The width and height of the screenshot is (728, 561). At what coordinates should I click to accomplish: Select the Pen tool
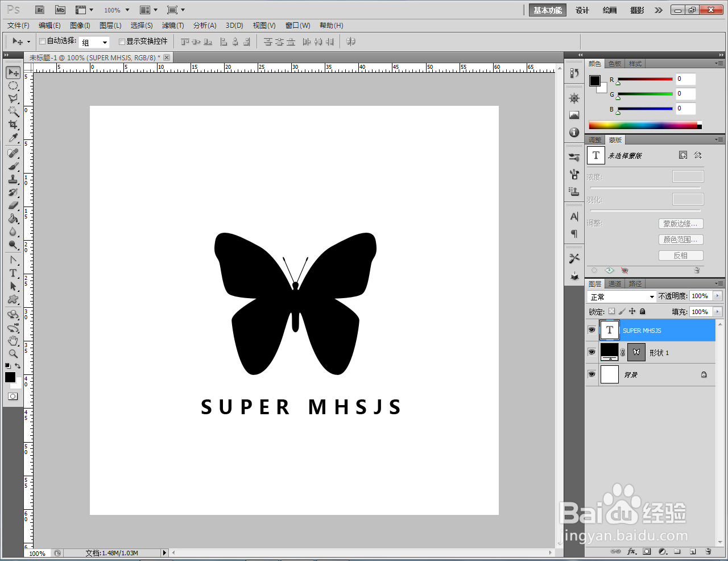13,260
